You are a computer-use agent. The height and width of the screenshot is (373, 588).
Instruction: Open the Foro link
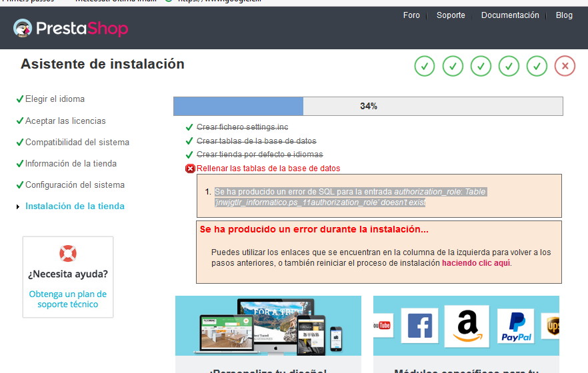[x=411, y=15]
